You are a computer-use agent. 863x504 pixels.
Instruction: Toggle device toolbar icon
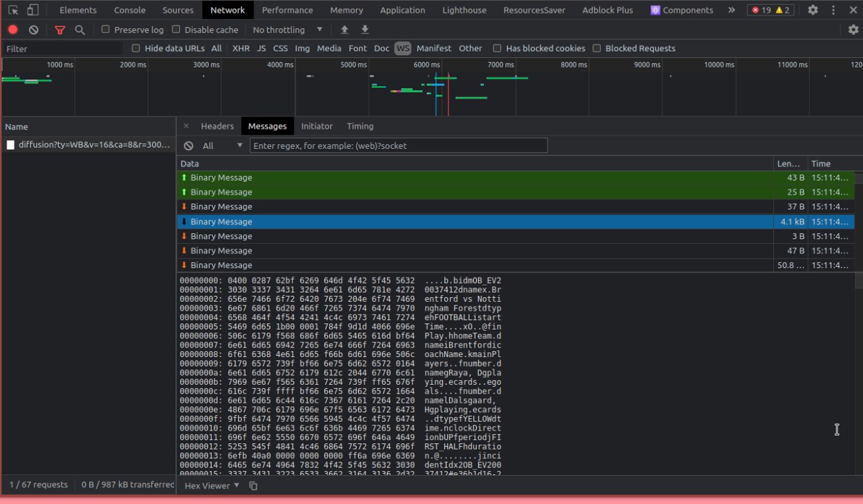point(33,10)
